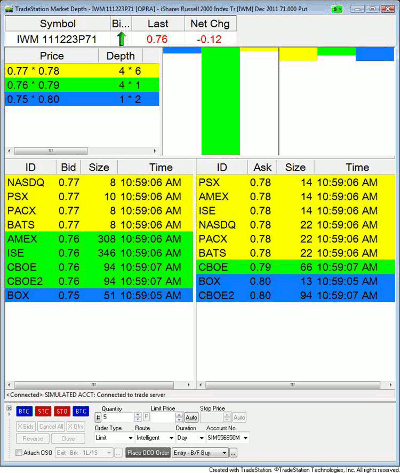Click the blue buy button beside red STC
This screenshot has height=473, width=400.
point(24,411)
